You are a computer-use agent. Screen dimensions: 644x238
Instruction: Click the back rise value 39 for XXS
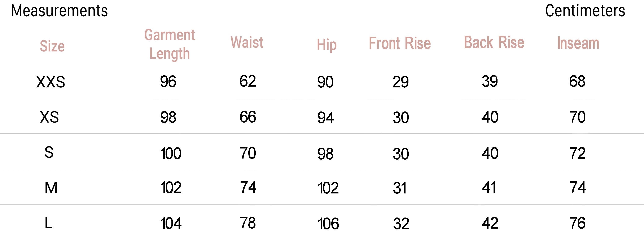490,81
